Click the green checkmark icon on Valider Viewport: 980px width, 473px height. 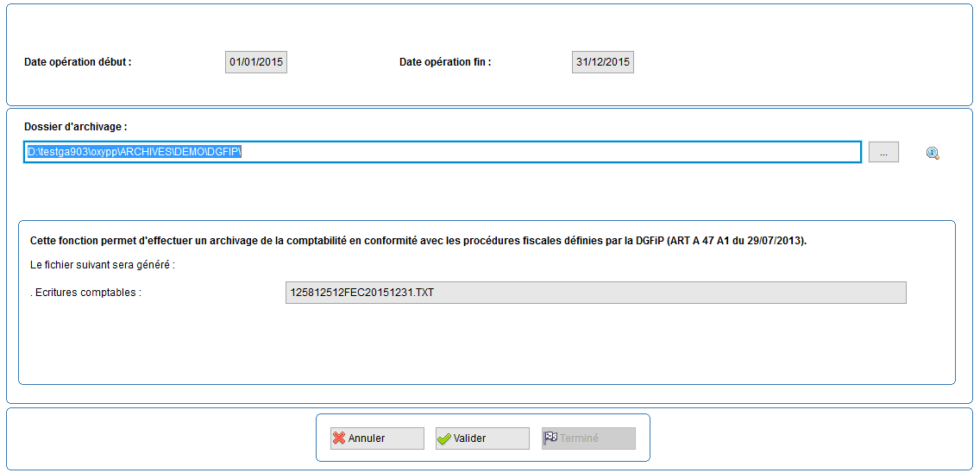pyautogui.click(x=444, y=438)
